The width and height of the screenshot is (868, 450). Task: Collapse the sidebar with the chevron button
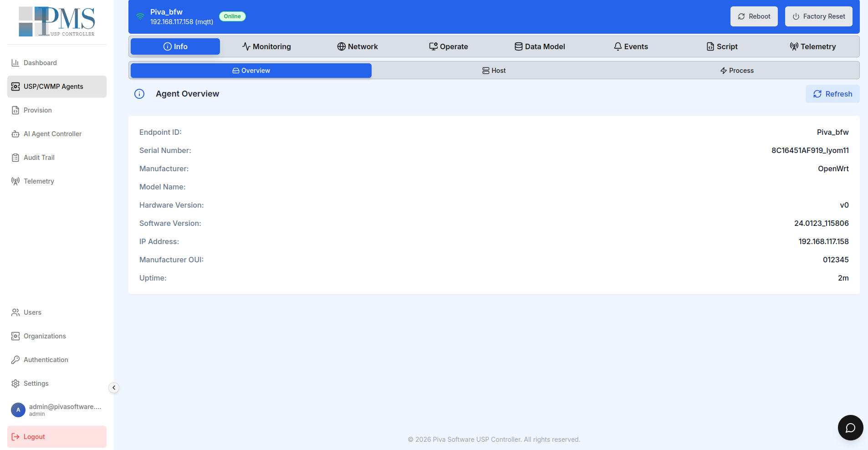[114, 388]
